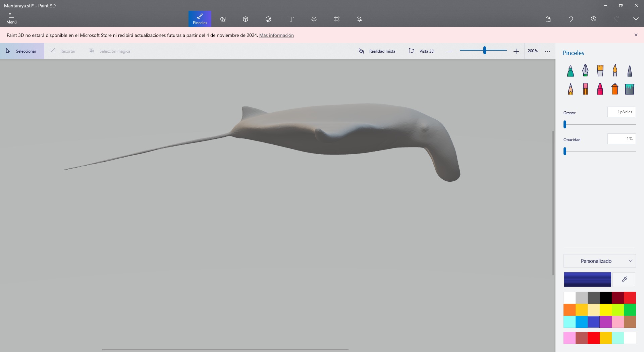
Task: Open the Canvas crop tool
Action: coord(337,19)
